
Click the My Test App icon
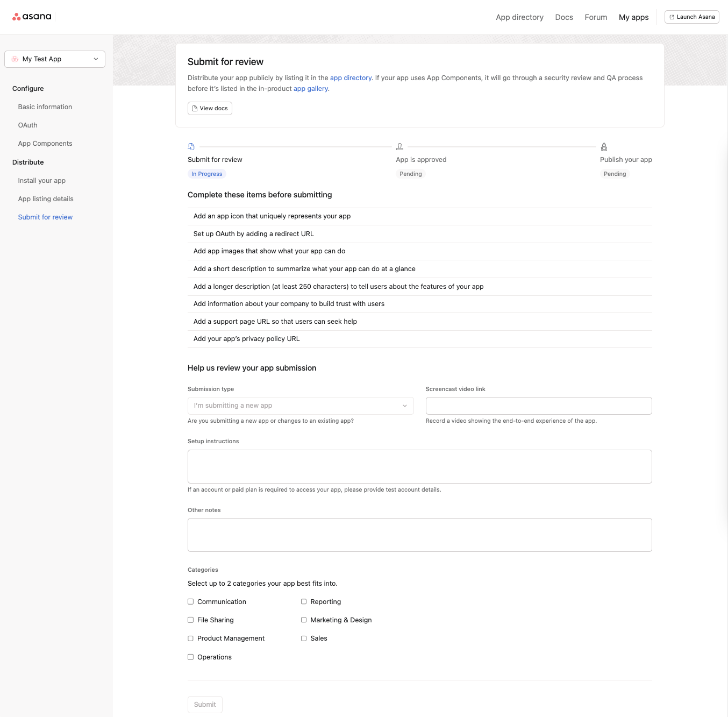pos(15,59)
